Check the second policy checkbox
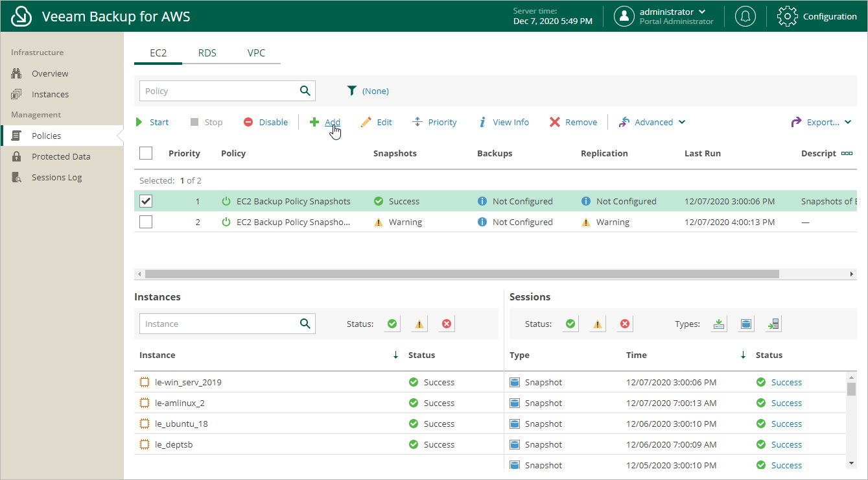Image resolution: width=868 pixels, height=480 pixels. pos(146,222)
